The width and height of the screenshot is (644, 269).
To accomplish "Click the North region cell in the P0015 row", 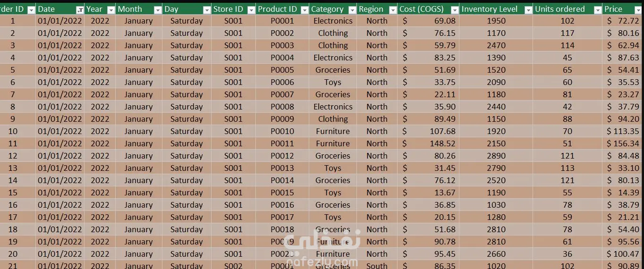I will tap(377, 193).
